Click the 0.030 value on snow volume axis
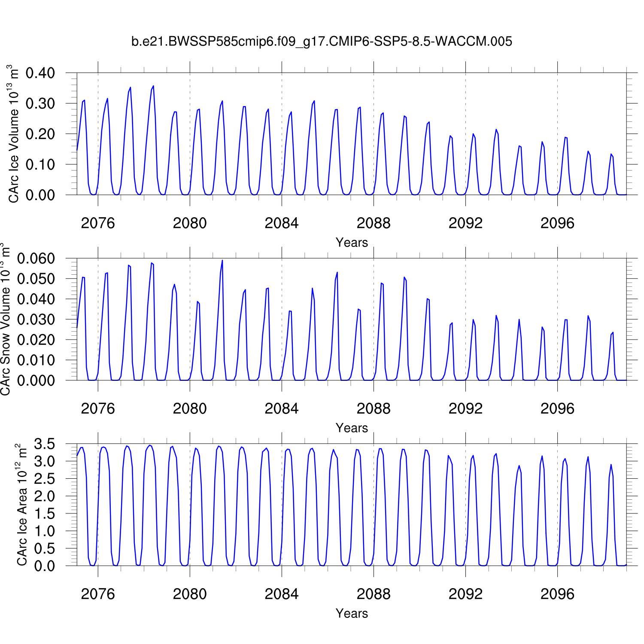Screen dimensions: 644x644 click(36, 319)
